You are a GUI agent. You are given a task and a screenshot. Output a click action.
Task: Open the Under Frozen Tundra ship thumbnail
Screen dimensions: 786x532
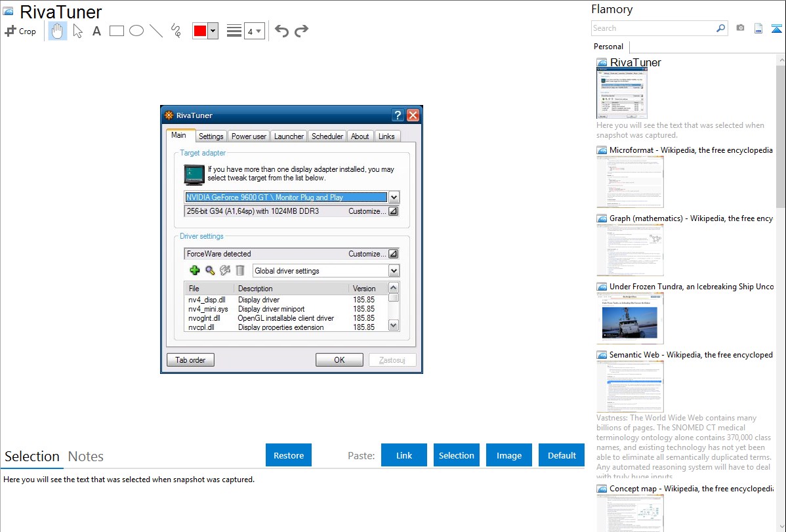[630, 318]
